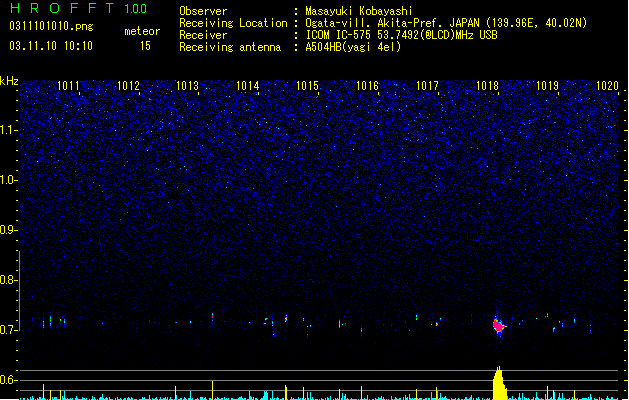Image resolution: width=629 pixels, height=400 pixels.
Task: Click the large pink meteor echo blob
Action: (x=498, y=325)
